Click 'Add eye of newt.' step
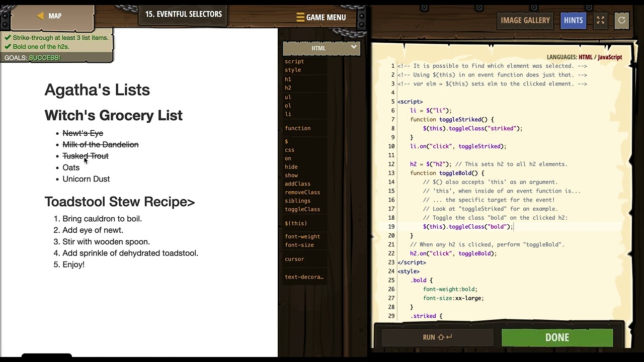 pyautogui.click(x=93, y=230)
